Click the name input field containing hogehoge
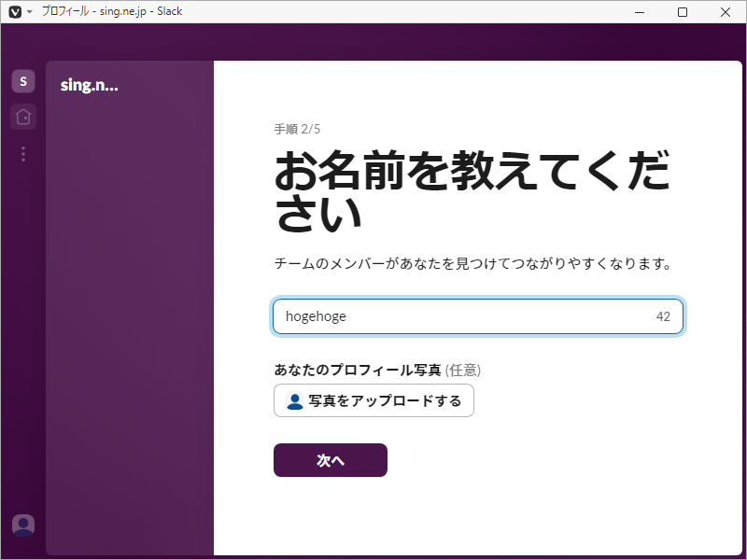This screenshot has height=560, width=747. click(478, 316)
